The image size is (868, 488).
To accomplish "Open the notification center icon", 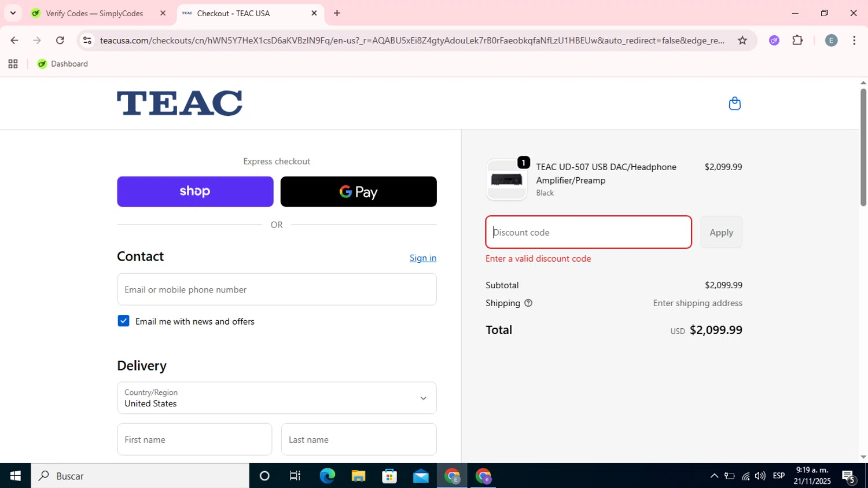I will coord(849,476).
